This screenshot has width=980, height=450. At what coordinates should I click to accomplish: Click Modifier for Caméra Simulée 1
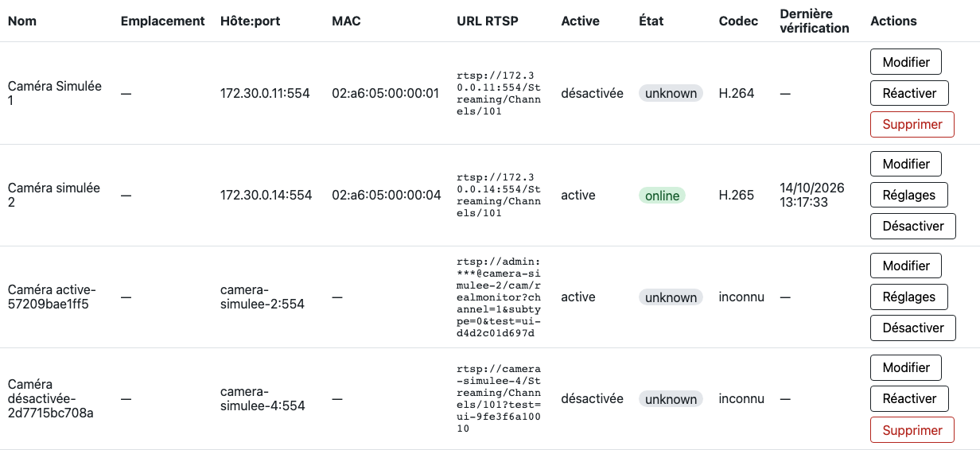click(x=906, y=61)
